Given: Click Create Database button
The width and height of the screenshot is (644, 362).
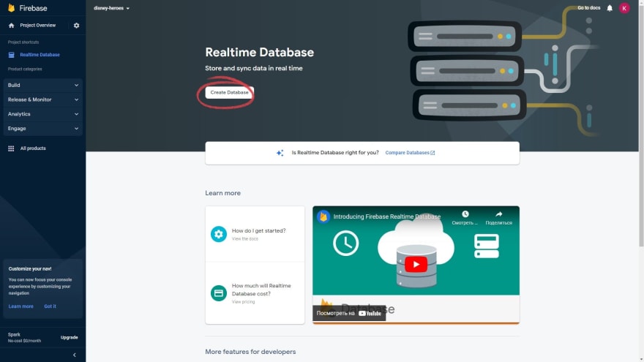Looking at the screenshot, I should pyautogui.click(x=229, y=92).
